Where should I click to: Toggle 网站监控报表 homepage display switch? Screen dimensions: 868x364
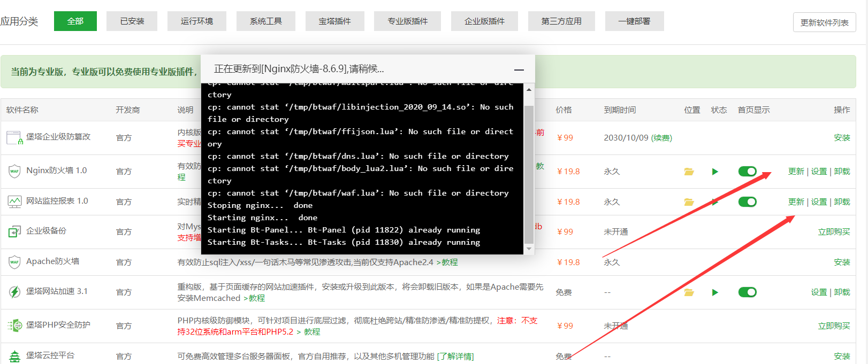tap(747, 202)
